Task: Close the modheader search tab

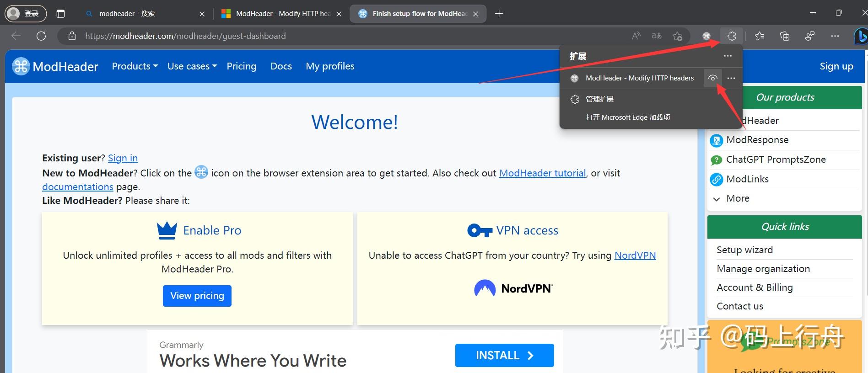Action: click(x=202, y=14)
